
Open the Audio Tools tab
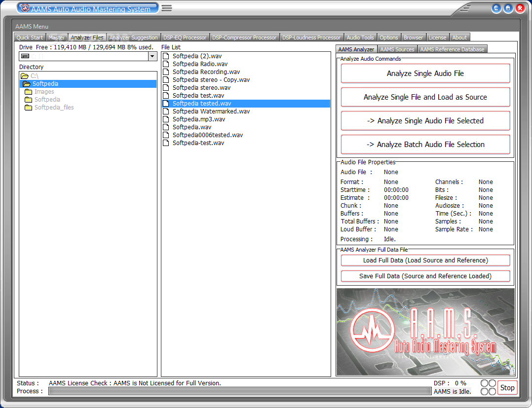click(x=360, y=37)
